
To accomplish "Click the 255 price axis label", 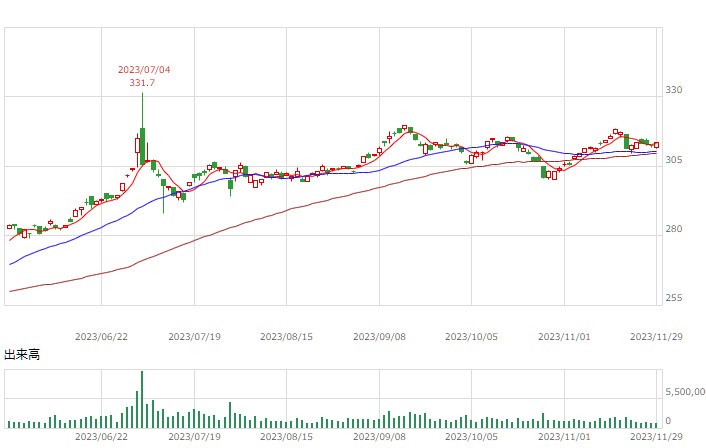I will pyautogui.click(x=674, y=298).
